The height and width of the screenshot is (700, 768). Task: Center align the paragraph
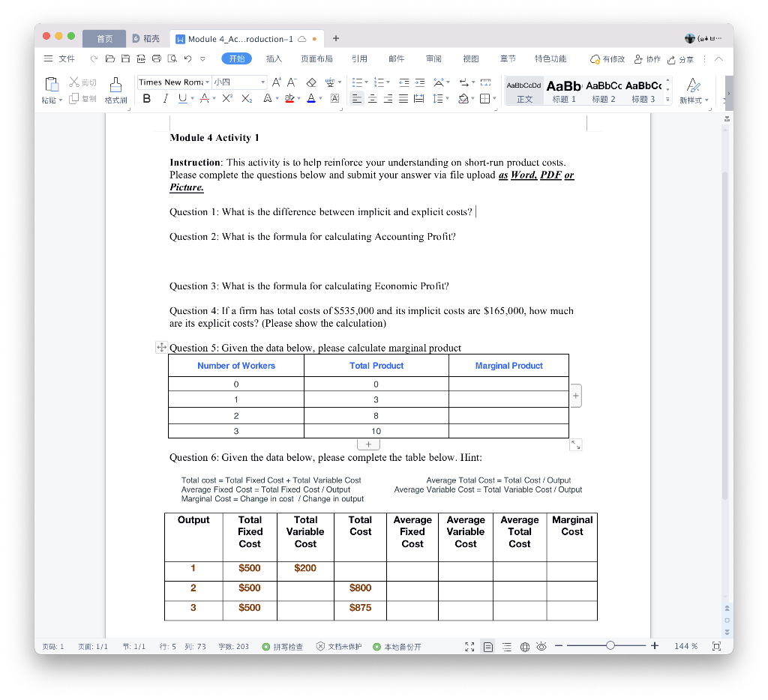[373, 99]
